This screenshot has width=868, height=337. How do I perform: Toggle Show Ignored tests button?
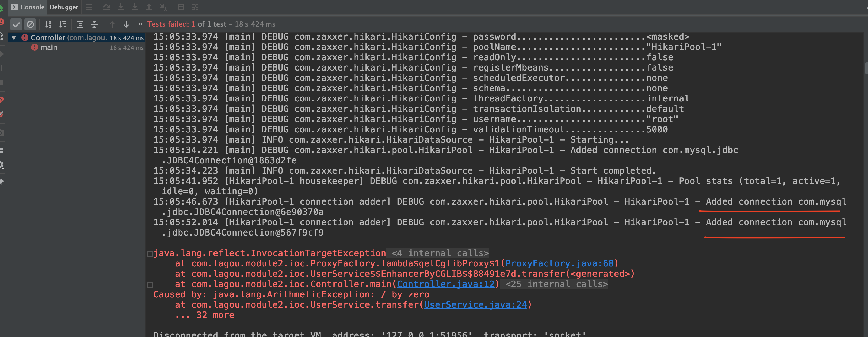[x=30, y=24]
